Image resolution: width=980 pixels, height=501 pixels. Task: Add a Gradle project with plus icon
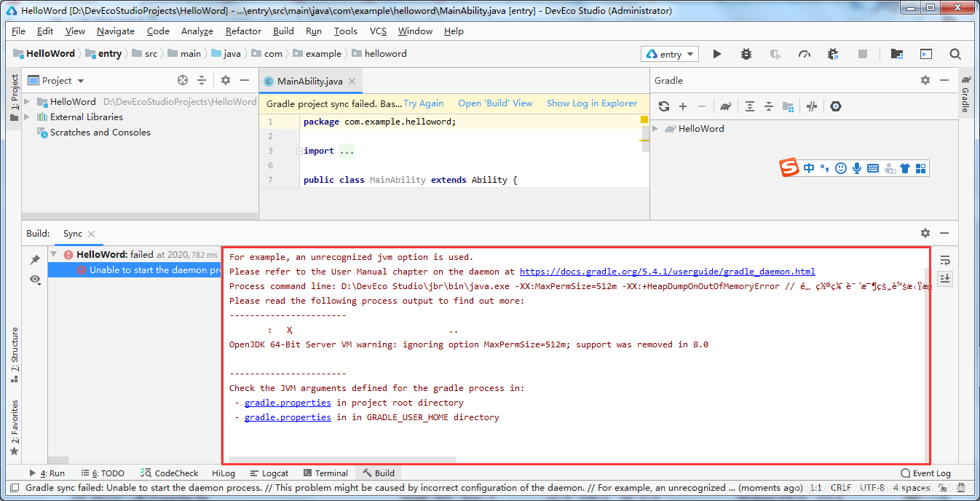683,106
